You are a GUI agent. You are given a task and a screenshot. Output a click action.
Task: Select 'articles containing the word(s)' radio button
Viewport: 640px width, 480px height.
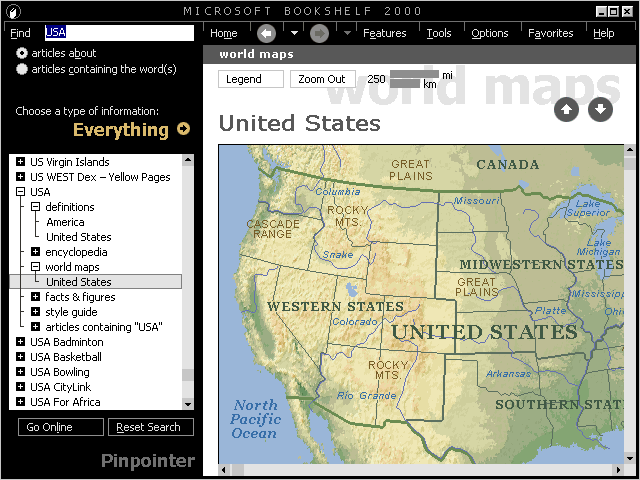point(22,69)
